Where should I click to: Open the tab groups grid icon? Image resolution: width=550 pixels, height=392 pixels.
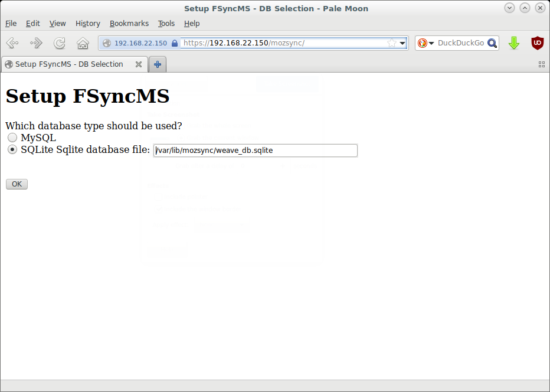point(542,64)
